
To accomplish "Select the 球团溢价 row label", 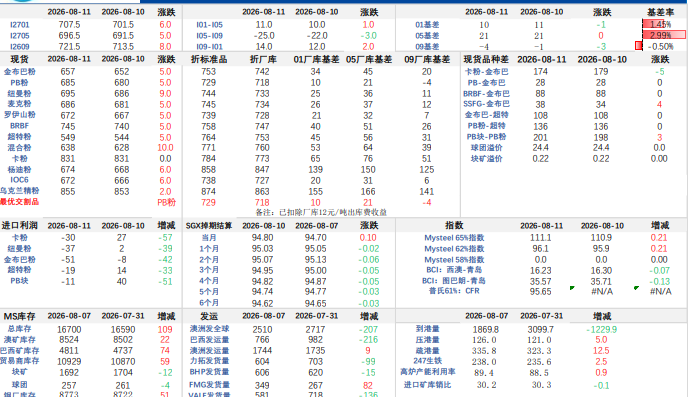I will point(486,147).
